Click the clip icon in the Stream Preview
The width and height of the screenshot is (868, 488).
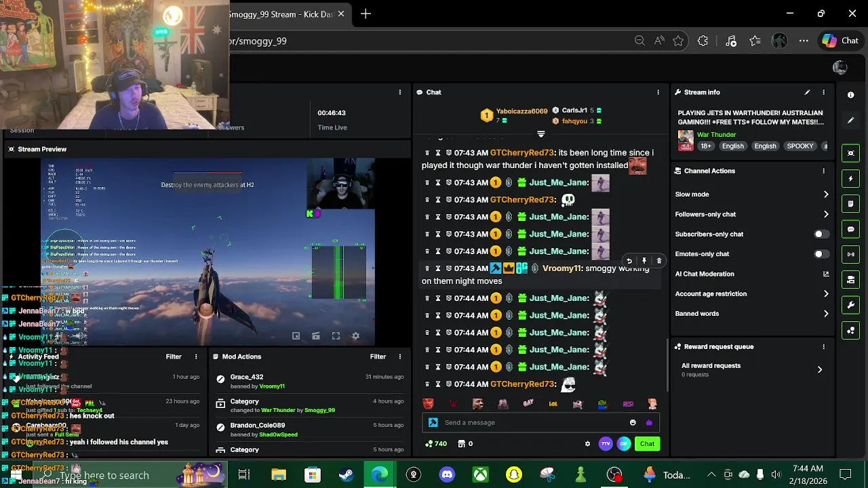pos(315,335)
